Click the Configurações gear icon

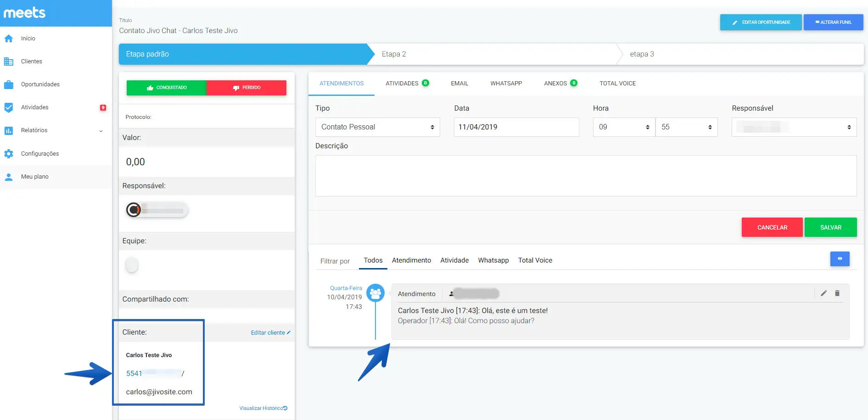[x=9, y=154]
